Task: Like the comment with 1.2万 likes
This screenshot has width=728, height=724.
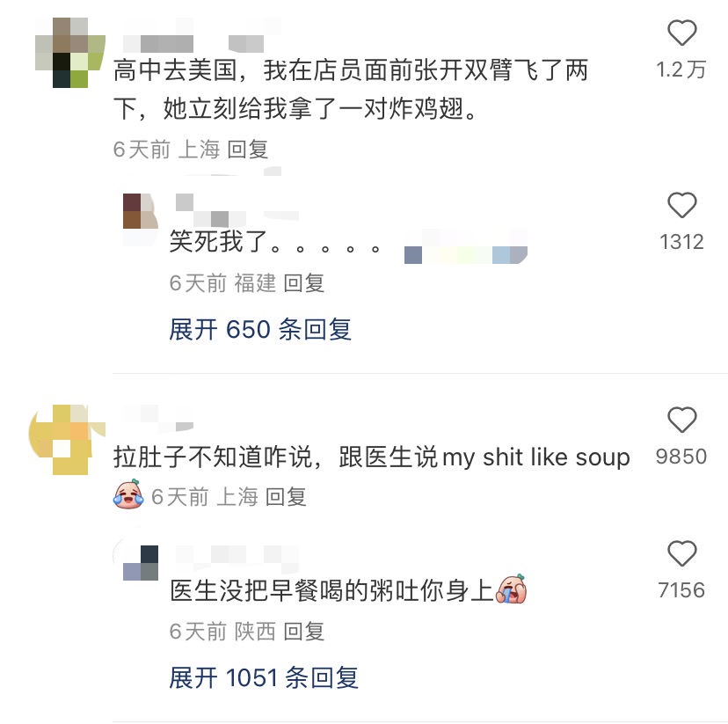Action: coord(681,33)
